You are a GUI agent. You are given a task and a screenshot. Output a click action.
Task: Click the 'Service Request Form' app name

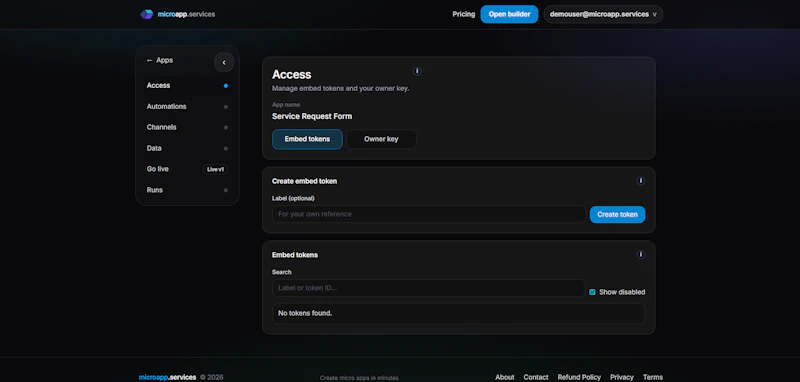coord(312,116)
